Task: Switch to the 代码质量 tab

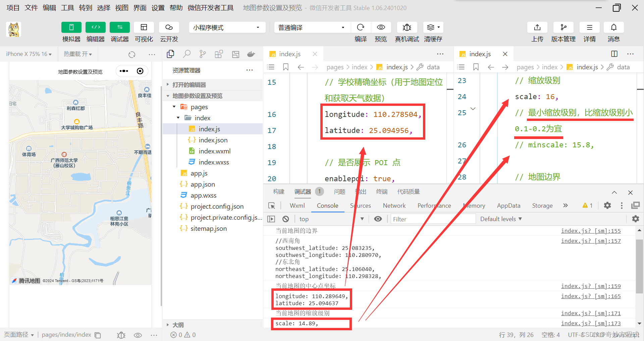Action: click(x=409, y=192)
